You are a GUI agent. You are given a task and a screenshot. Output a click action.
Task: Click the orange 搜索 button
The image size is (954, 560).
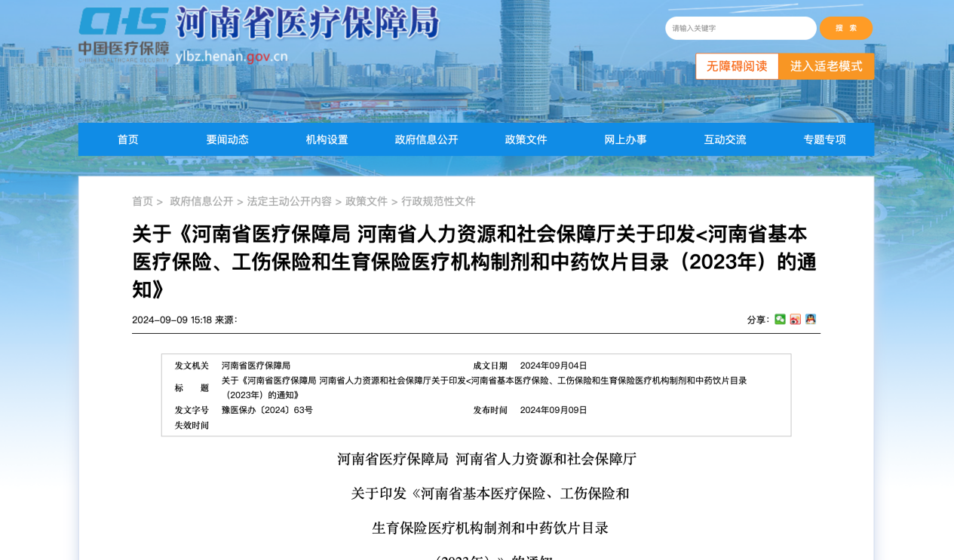point(846,28)
